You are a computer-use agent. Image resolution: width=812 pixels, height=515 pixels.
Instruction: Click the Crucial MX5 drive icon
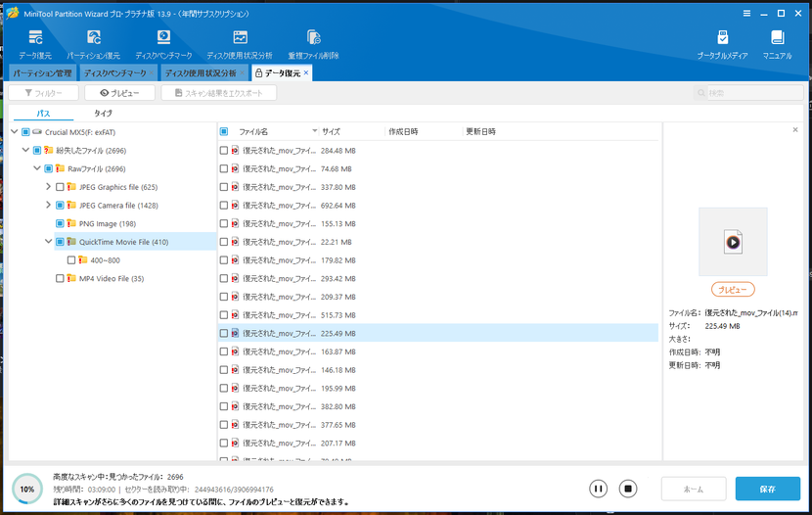pyautogui.click(x=37, y=132)
